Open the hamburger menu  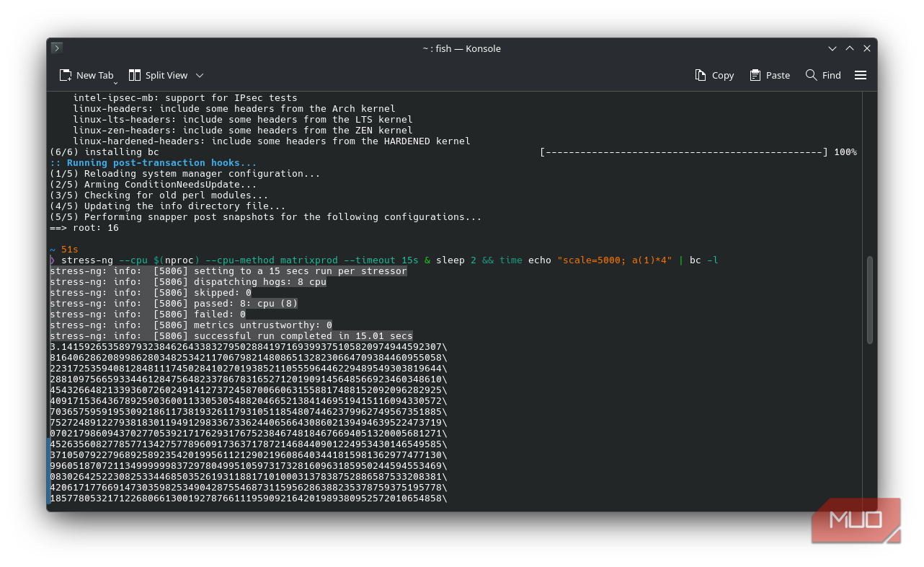point(861,75)
